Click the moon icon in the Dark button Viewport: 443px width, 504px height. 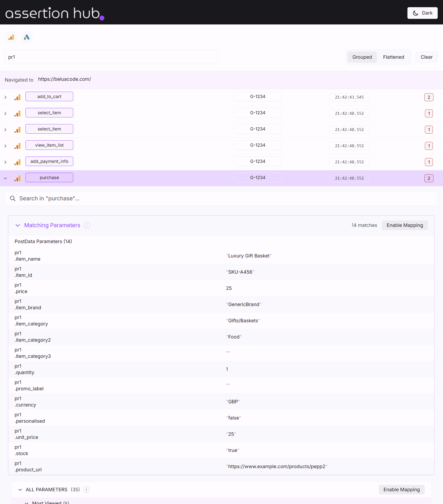(416, 13)
